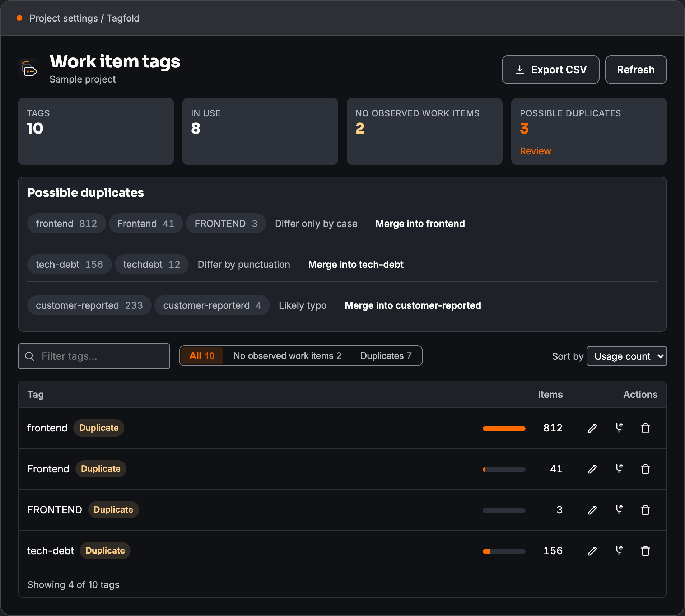Click the orange dot in breadcrumb bar

(x=19, y=18)
